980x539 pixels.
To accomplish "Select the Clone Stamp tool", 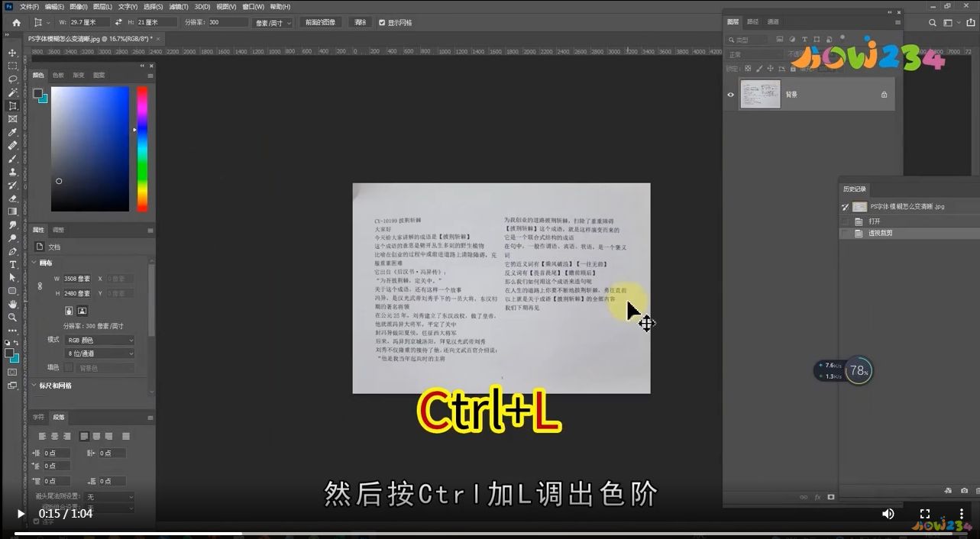I will [x=12, y=172].
